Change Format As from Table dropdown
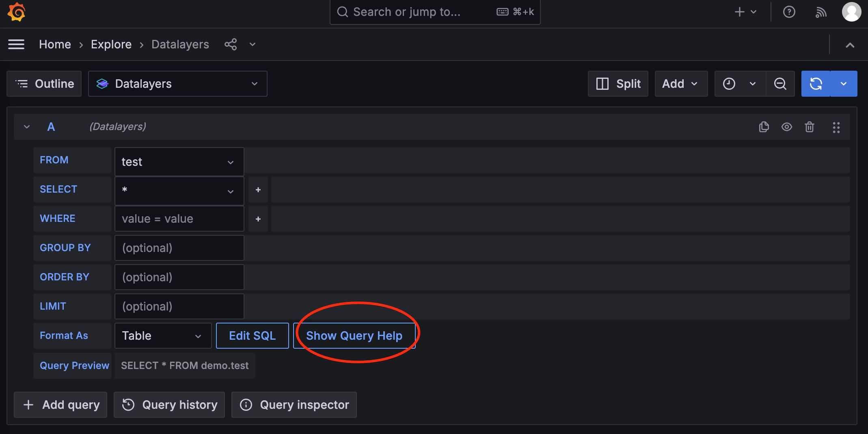 (162, 336)
